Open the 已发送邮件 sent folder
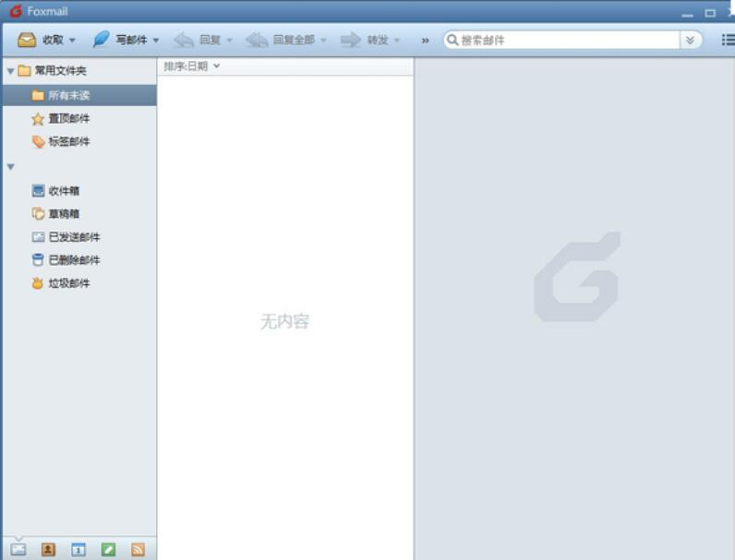Screen dimensions: 735x560 pyautogui.click(x=66, y=237)
